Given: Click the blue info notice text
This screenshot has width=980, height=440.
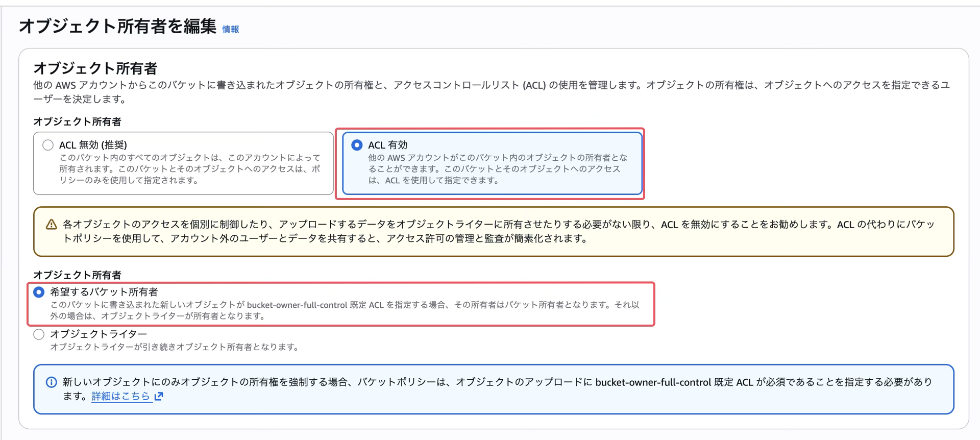Looking at the screenshot, I should pos(498,389).
